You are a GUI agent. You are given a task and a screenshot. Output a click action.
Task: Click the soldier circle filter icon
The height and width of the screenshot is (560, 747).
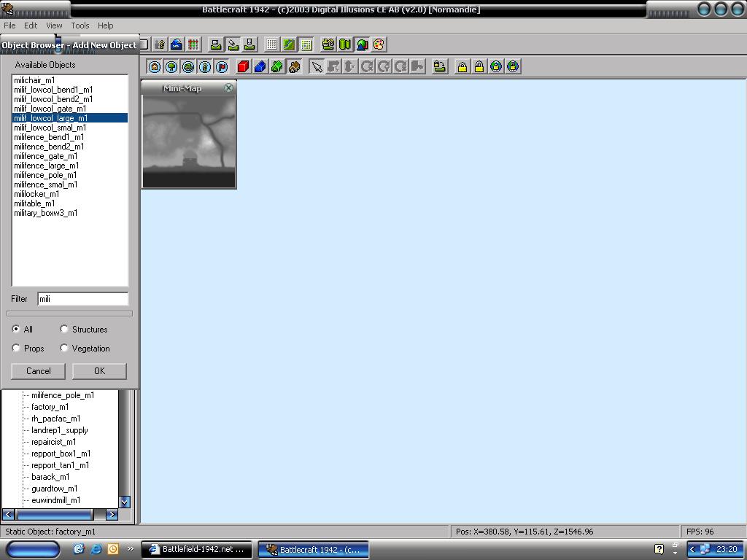tap(205, 66)
